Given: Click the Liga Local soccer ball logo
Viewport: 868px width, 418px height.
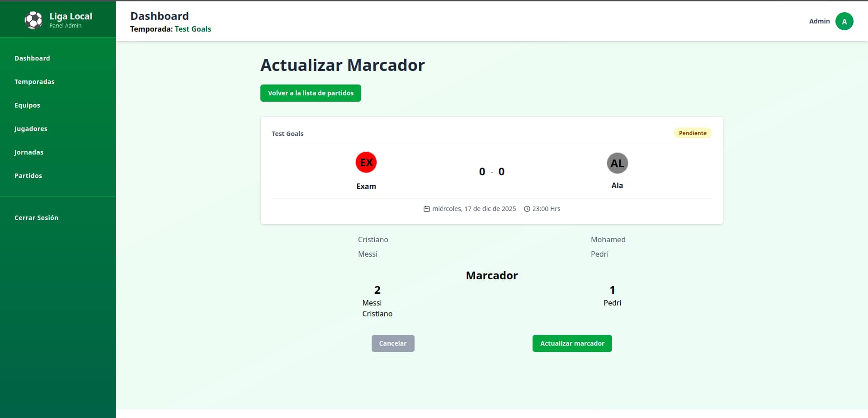Looking at the screenshot, I should pyautogui.click(x=33, y=20).
